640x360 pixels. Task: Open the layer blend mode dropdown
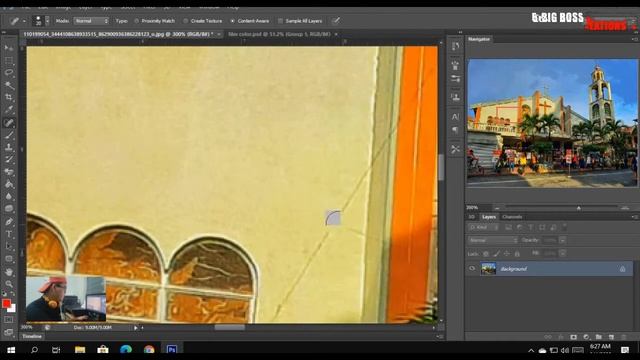tap(493, 240)
